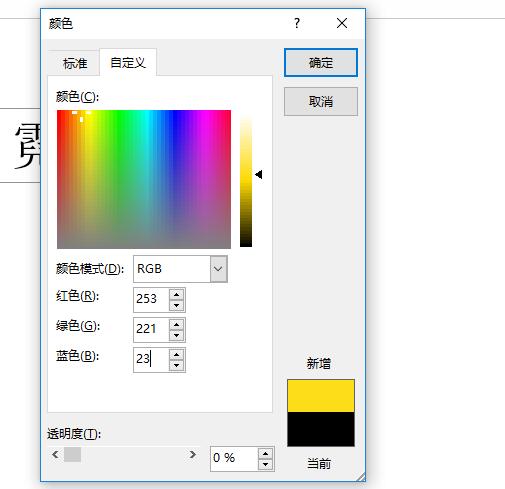Select the 自定义 tab

click(128, 62)
